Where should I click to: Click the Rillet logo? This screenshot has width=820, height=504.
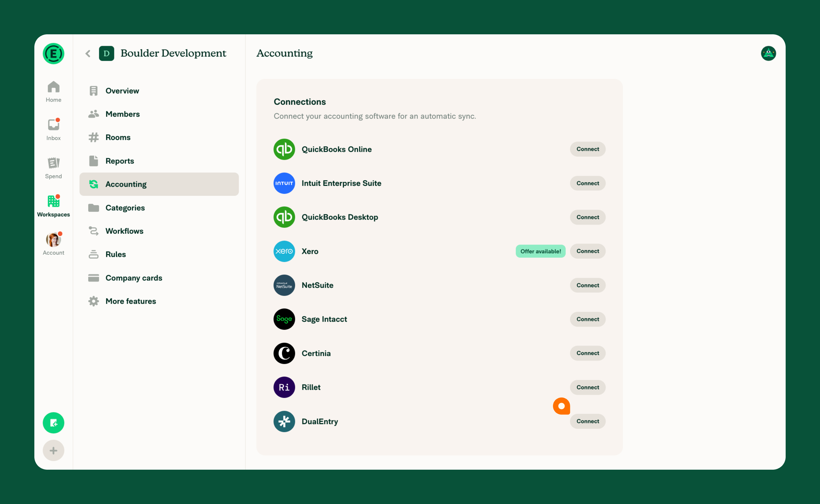(284, 387)
